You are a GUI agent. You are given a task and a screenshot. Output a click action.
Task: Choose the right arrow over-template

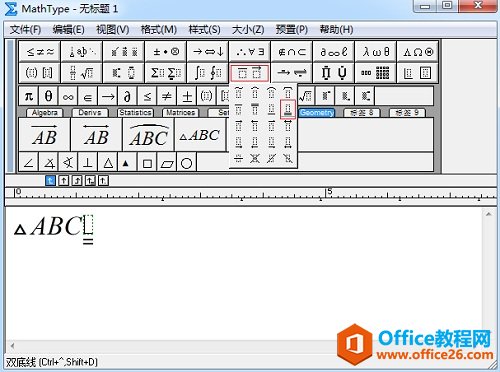point(239,126)
